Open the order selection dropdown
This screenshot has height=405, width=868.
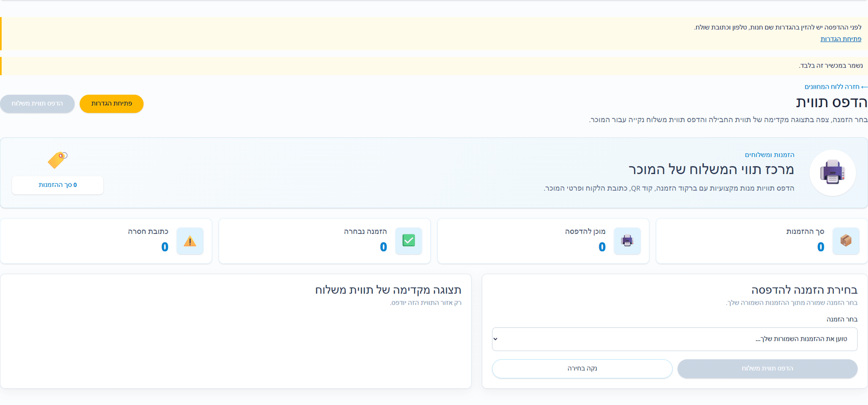tap(675, 339)
